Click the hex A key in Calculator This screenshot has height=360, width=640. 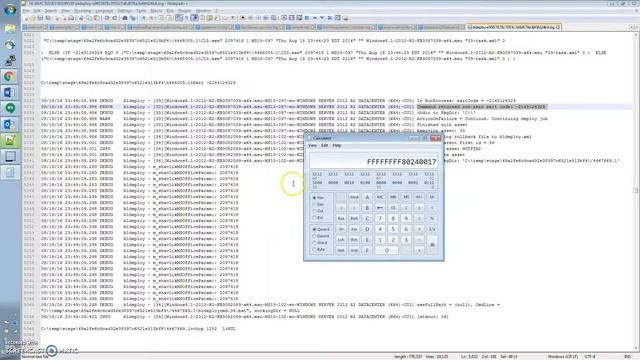pyautogui.click(x=367, y=197)
